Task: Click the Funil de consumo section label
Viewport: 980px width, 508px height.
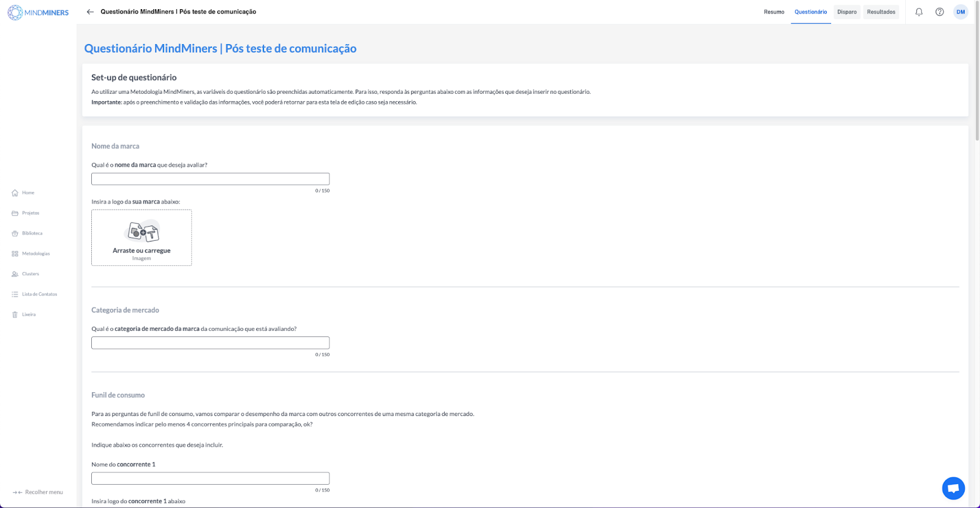Action: (118, 395)
